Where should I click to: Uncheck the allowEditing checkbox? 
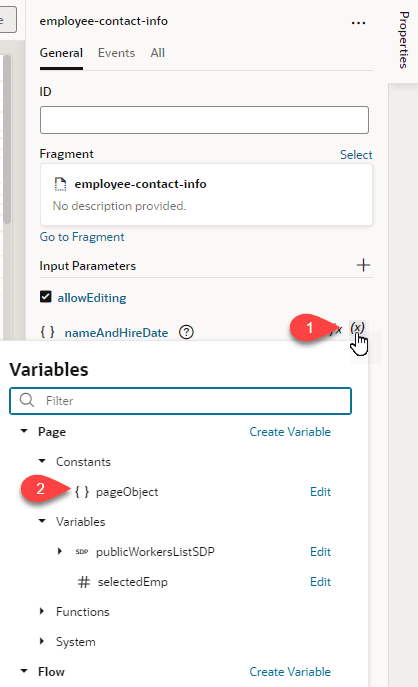[46, 297]
